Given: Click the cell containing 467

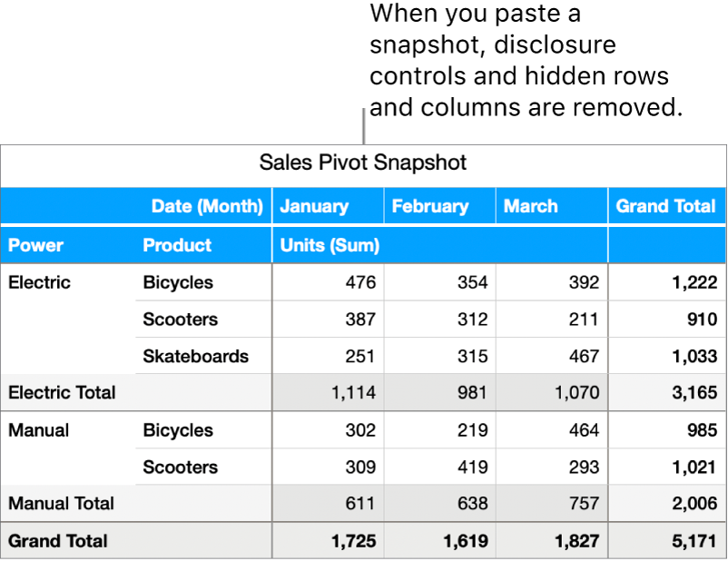Looking at the screenshot, I should pos(584,356).
